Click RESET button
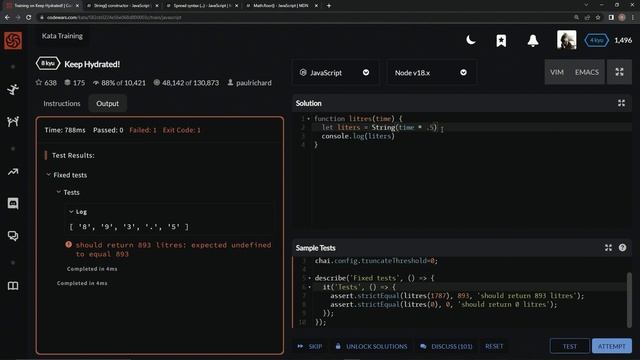The width and height of the screenshot is (640, 360). pos(494,347)
